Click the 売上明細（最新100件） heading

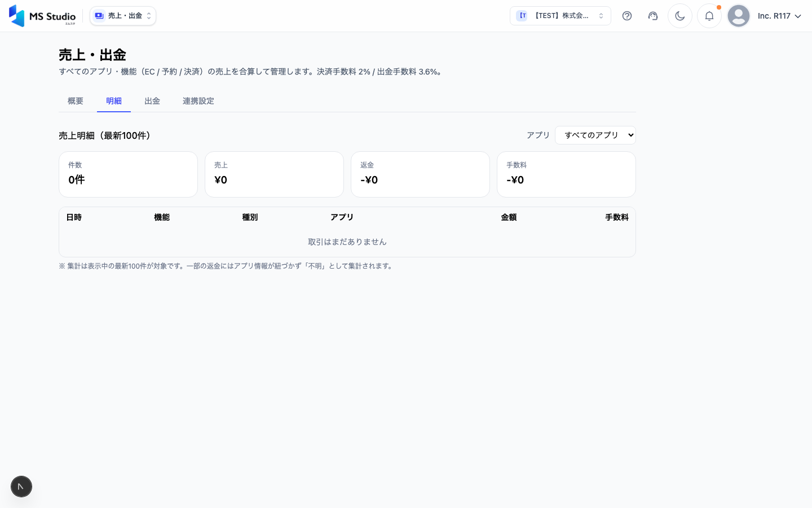click(x=105, y=135)
